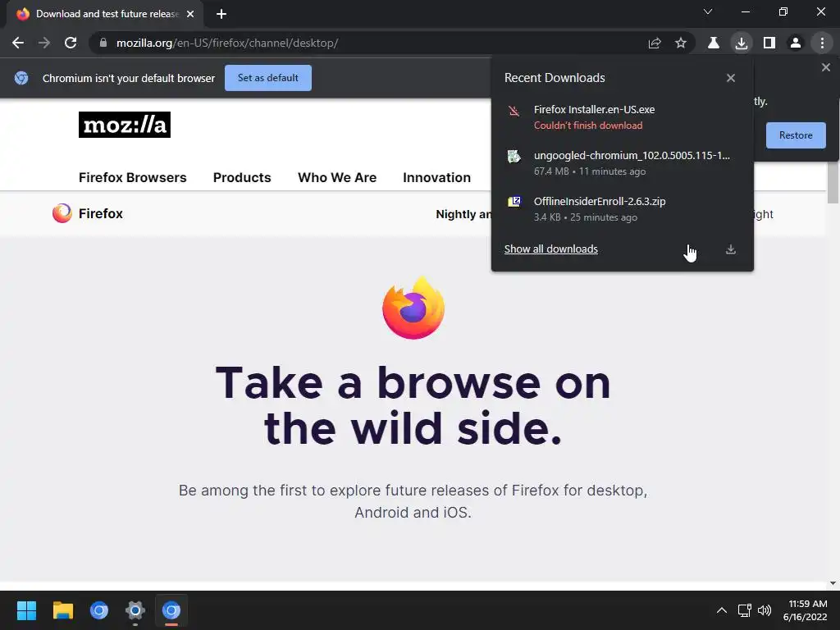Open the side panel icon

coord(769,43)
